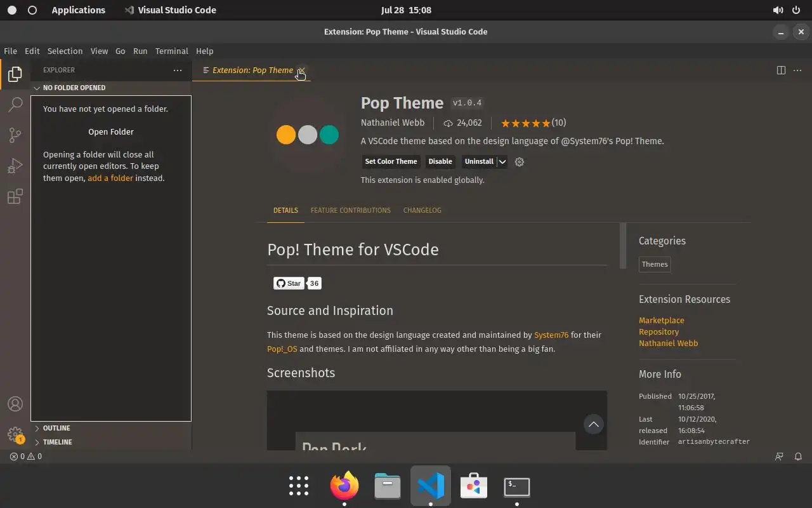Expand the Outline section

click(x=111, y=428)
